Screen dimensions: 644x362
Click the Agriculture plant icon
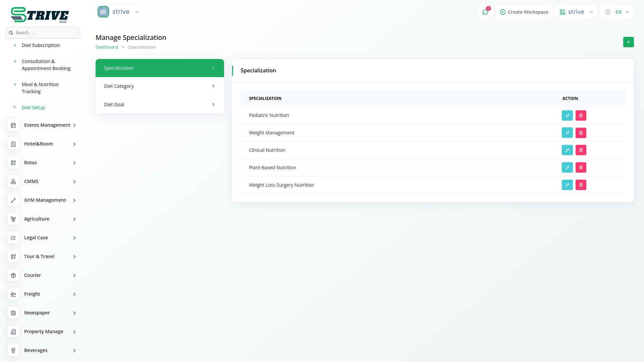pos(13,219)
